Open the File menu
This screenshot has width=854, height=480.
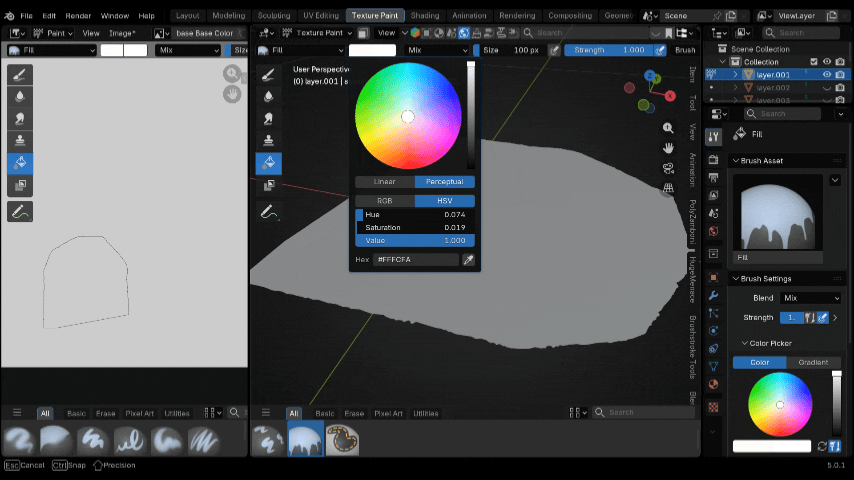(26, 16)
